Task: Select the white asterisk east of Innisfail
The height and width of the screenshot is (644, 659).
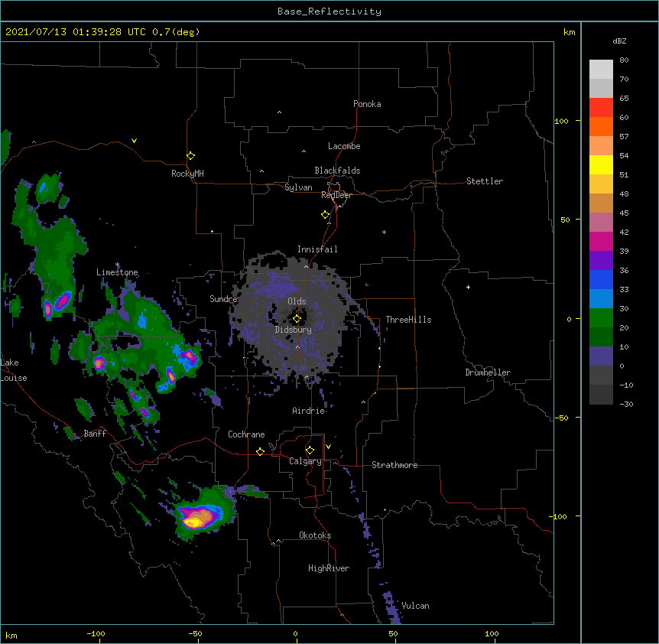Action: (384, 232)
